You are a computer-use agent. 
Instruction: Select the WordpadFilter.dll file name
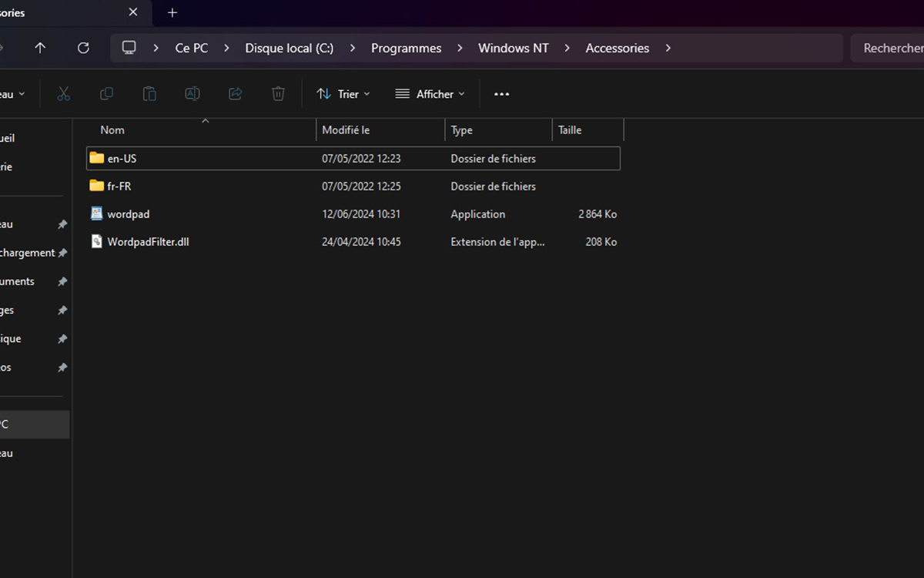pyautogui.click(x=148, y=241)
